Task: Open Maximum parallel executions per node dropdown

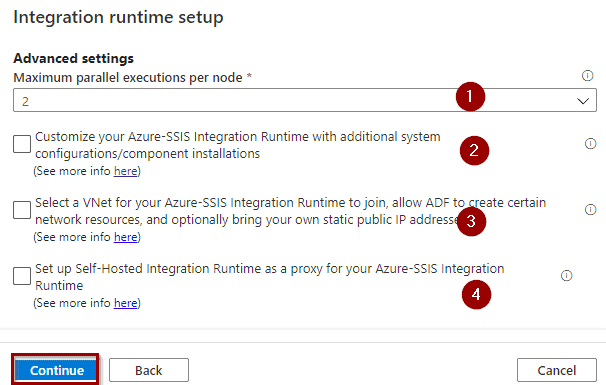Action: (305, 101)
